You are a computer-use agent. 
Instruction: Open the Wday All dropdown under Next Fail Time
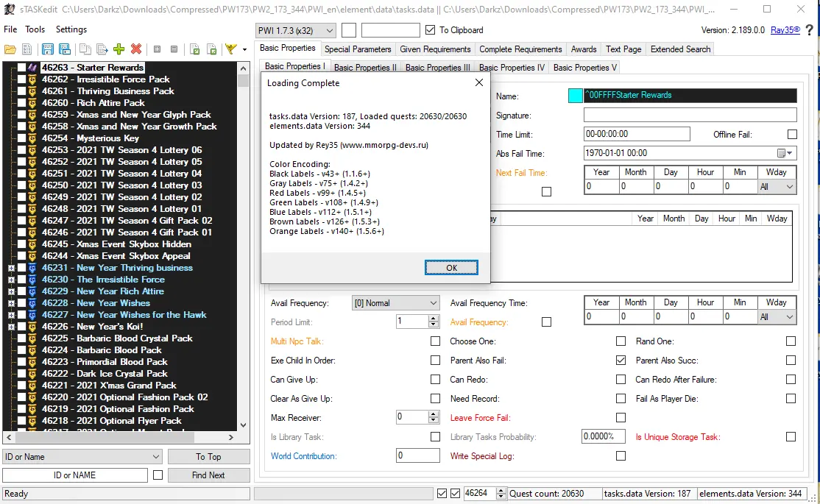point(776,187)
